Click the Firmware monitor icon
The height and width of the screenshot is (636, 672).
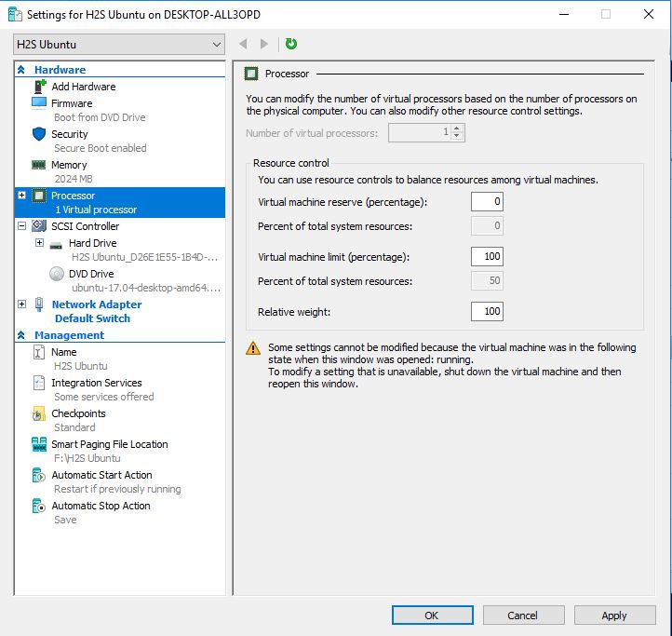click(x=38, y=103)
